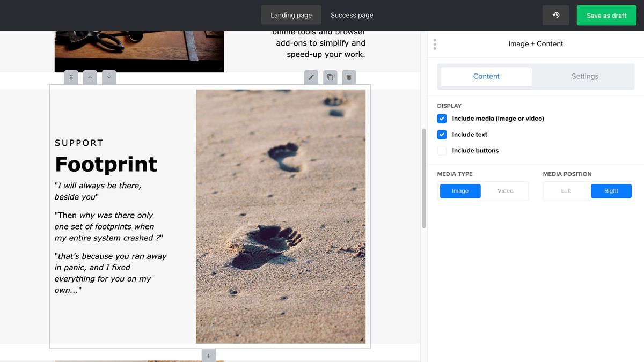644x362 pixels.
Task: Click the panel drag dots beside Image + Content
Action: pos(435,43)
